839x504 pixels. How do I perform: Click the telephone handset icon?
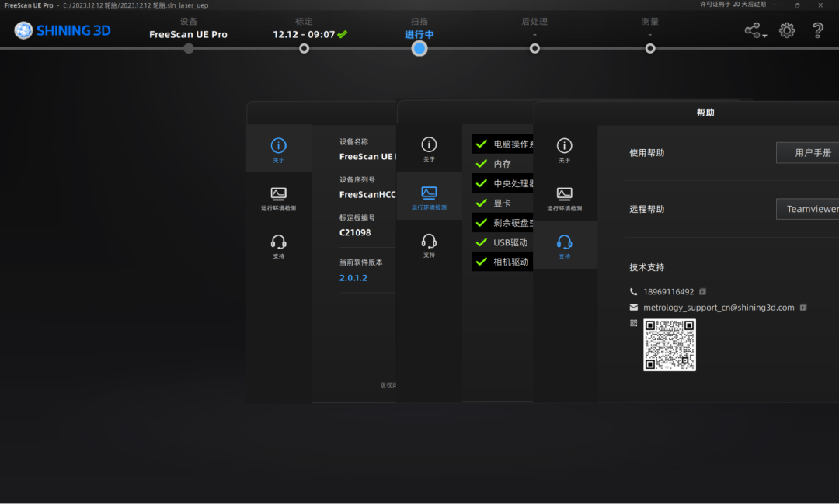pyautogui.click(x=634, y=291)
